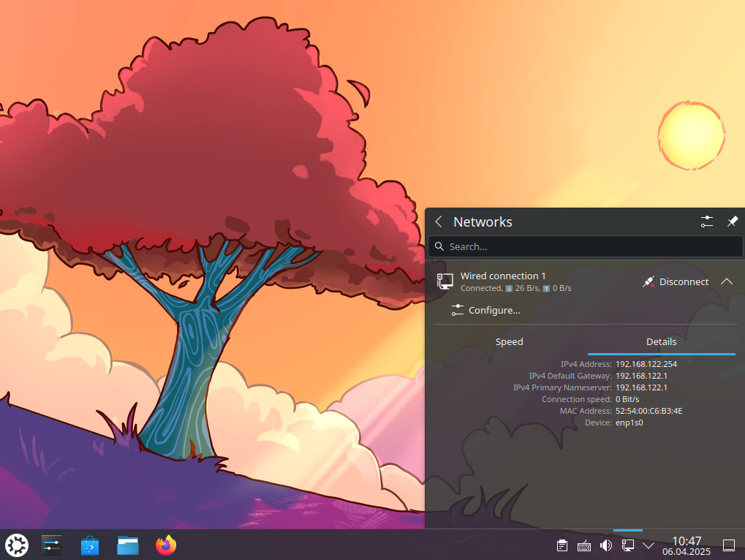Click the keyboard layout tray icon
This screenshot has height=560, width=745.
point(584,545)
